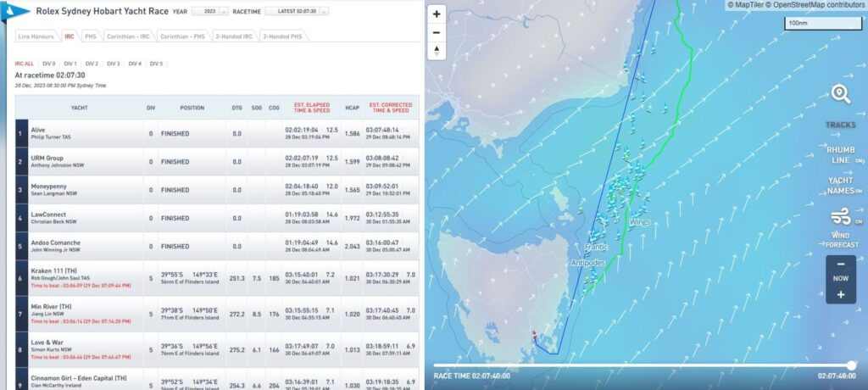Image resolution: width=868 pixels, height=390 pixels.
Task: Toggle the Rhumb Line overlay
Action: (x=840, y=154)
